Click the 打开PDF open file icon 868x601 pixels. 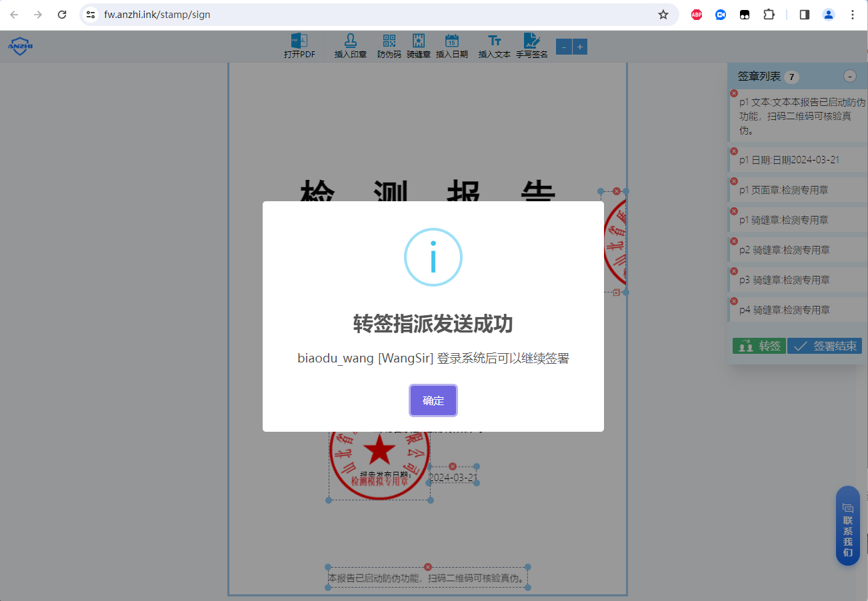pos(299,45)
